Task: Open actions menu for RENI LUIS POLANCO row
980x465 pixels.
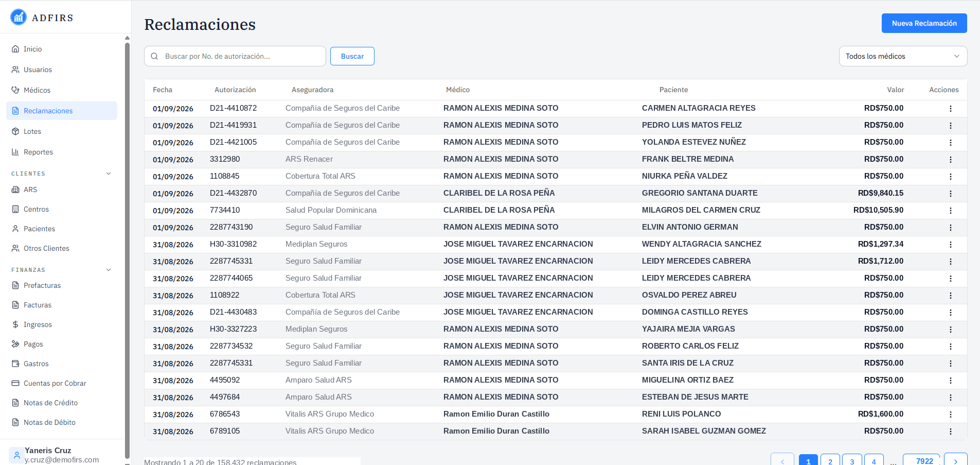Action: pyautogui.click(x=951, y=415)
